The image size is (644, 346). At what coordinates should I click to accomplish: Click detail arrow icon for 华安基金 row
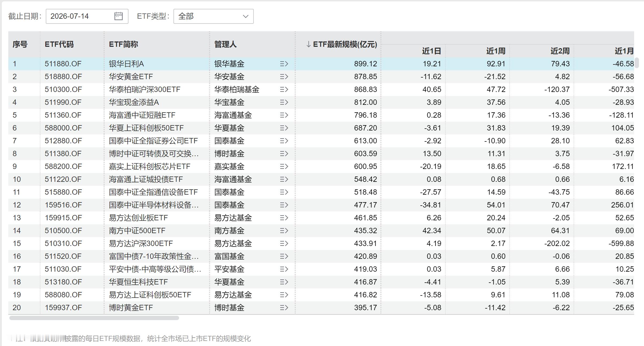click(284, 76)
